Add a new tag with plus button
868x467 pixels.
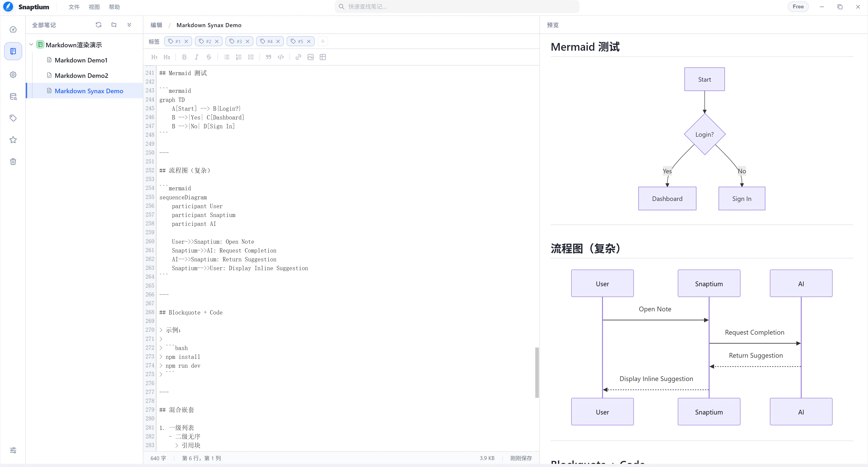(323, 41)
